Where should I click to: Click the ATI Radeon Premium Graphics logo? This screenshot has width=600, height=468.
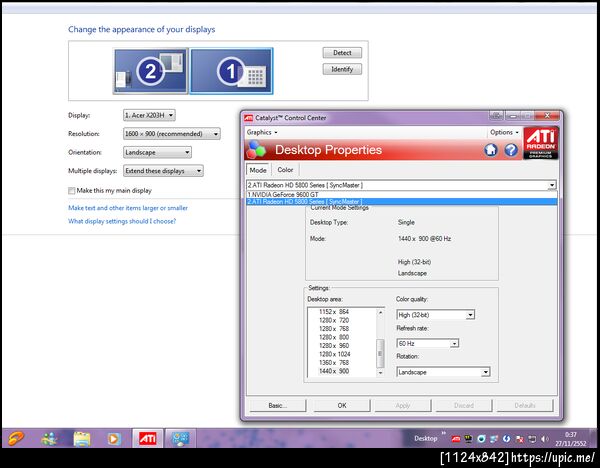point(540,143)
